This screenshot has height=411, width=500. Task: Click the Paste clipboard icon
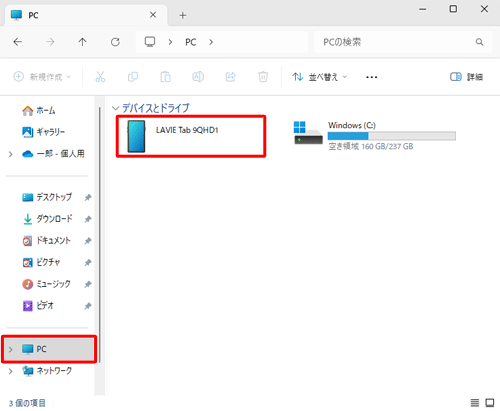coord(165,77)
